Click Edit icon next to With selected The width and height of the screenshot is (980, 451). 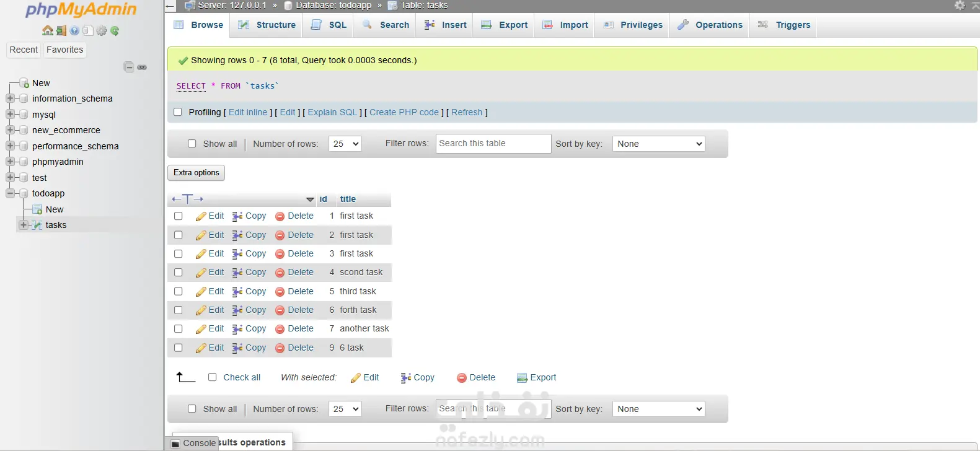pos(356,378)
